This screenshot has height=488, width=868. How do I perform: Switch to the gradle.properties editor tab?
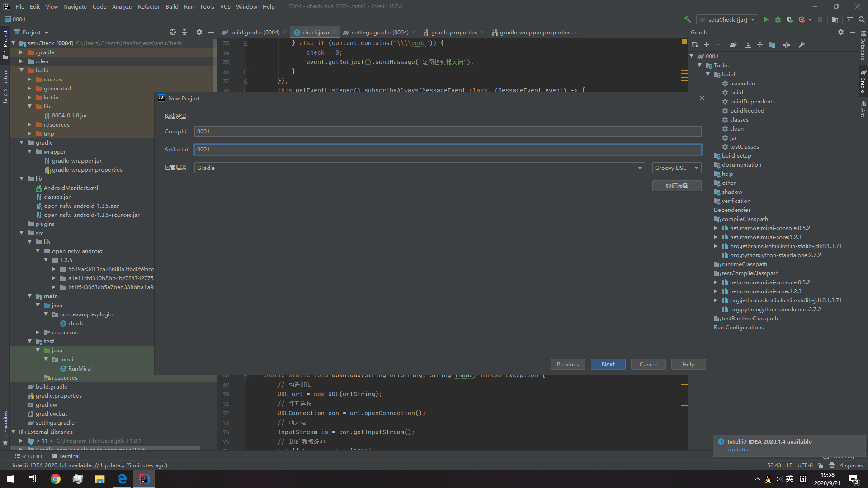click(x=453, y=32)
